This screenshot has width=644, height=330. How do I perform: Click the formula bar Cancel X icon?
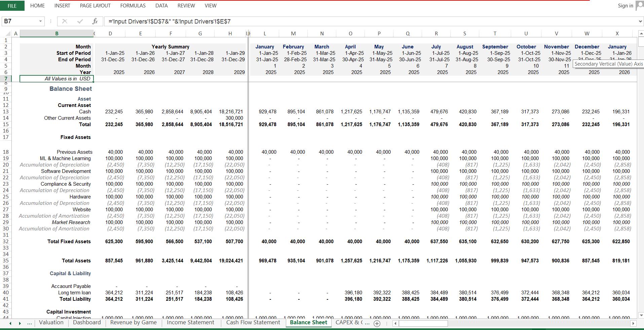[65, 21]
